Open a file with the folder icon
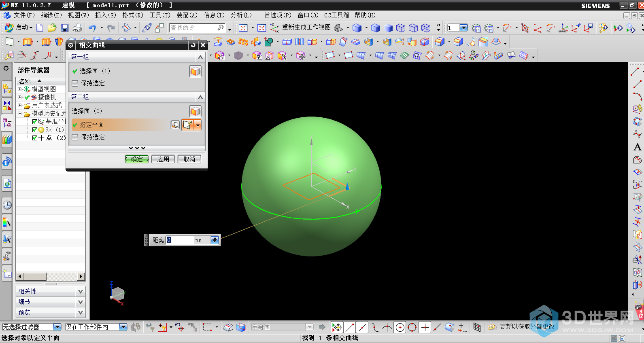The height and width of the screenshot is (343, 644). tap(52, 28)
